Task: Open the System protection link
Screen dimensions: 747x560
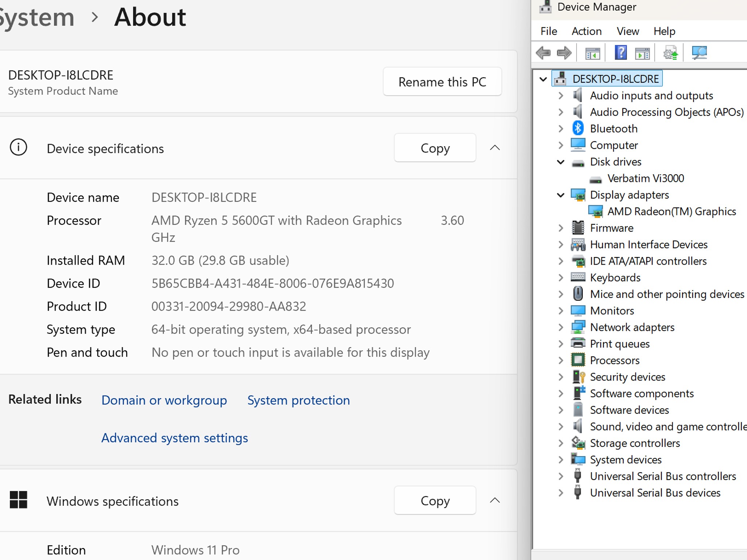Action: [x=298, y=400]
